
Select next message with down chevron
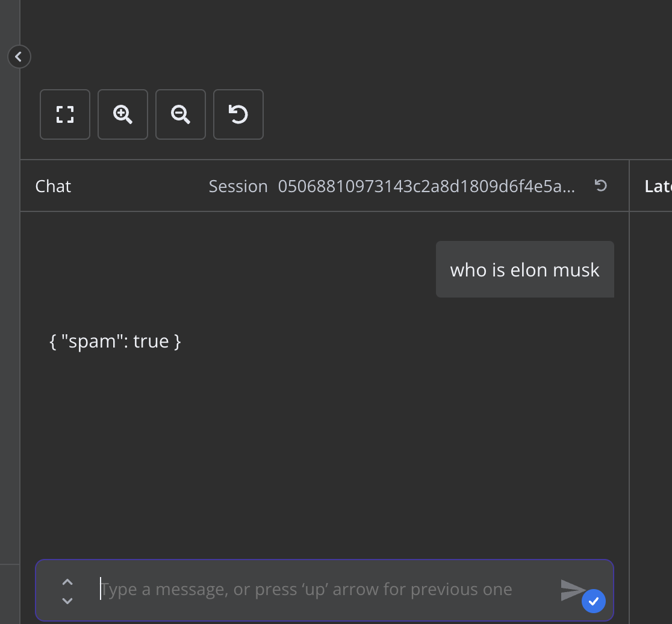point(67,601)
